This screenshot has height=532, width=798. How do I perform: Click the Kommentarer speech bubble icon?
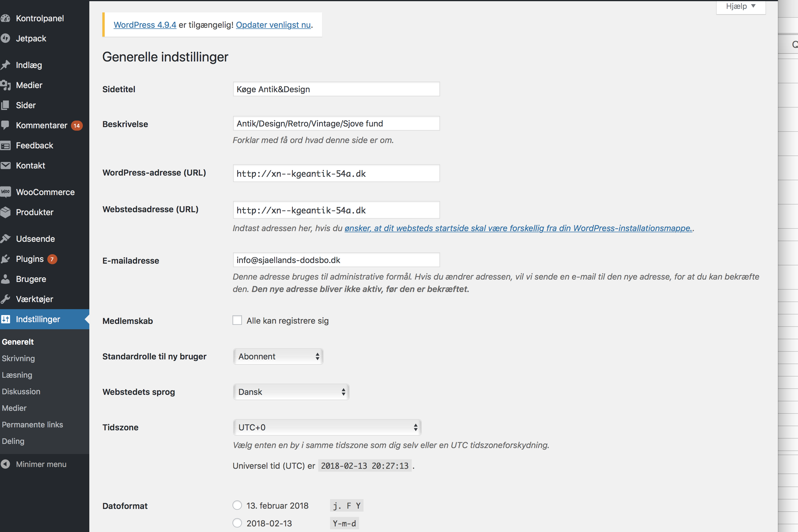pyautogui.click(x=5, y=125)
